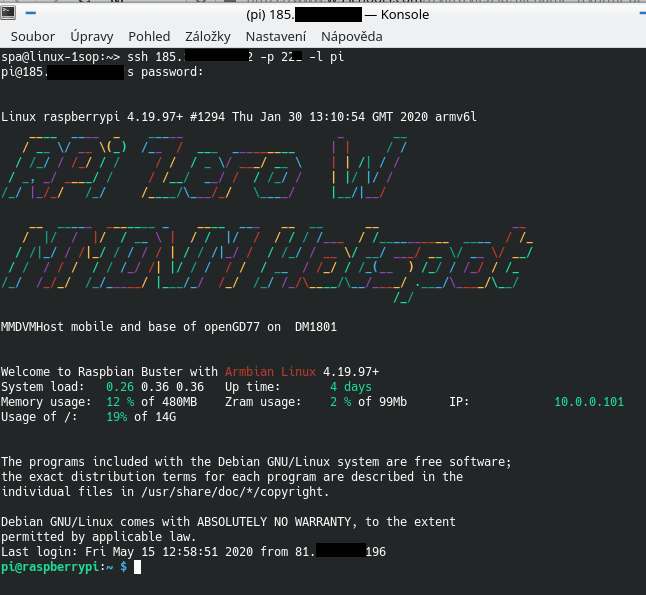646x595 pixels.
Task: Click the 'Zram usage:' label
Action: tap(263, 402)
